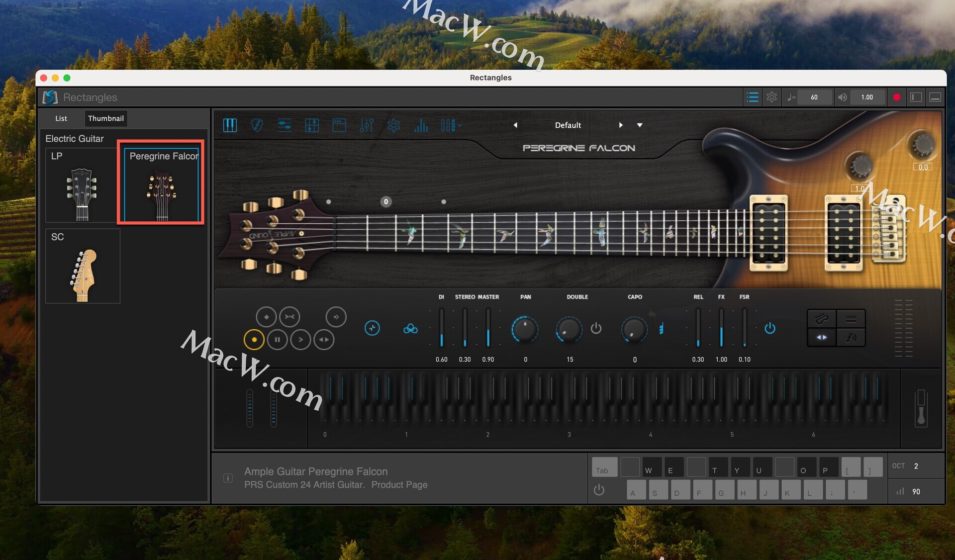Image resolution: width=955 pixels, height=560 pixels.
Task: Click the blue note icon beside CAPO
Action: 661,329
